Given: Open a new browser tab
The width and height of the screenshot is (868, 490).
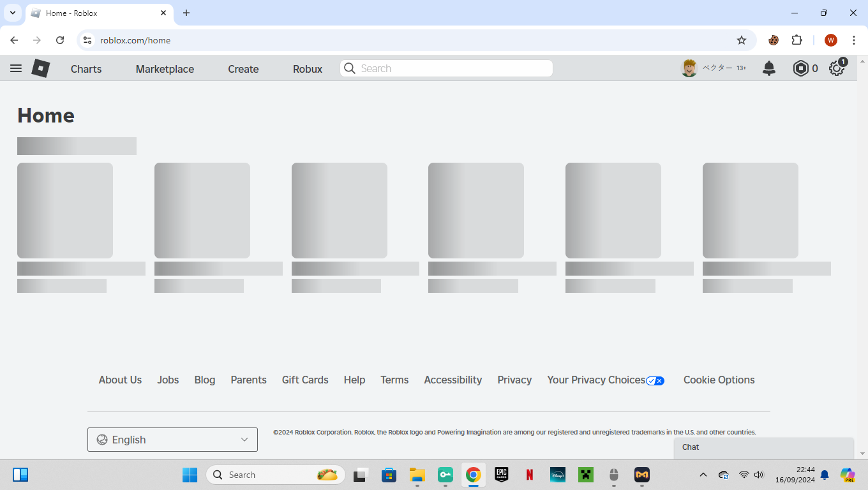Looking at the screenshot, I should pyautogui.click(x=186, y=13).
